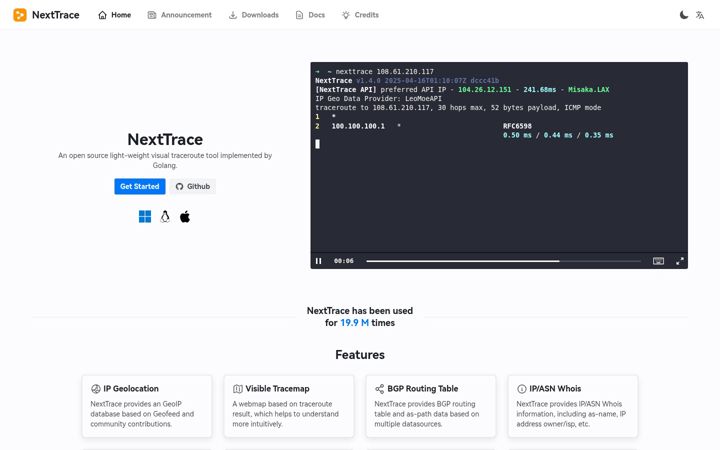The width and height of the screenshot is (720, 450).
Task: Click the IP/ASN Whois card title
Action: point(555,388)
